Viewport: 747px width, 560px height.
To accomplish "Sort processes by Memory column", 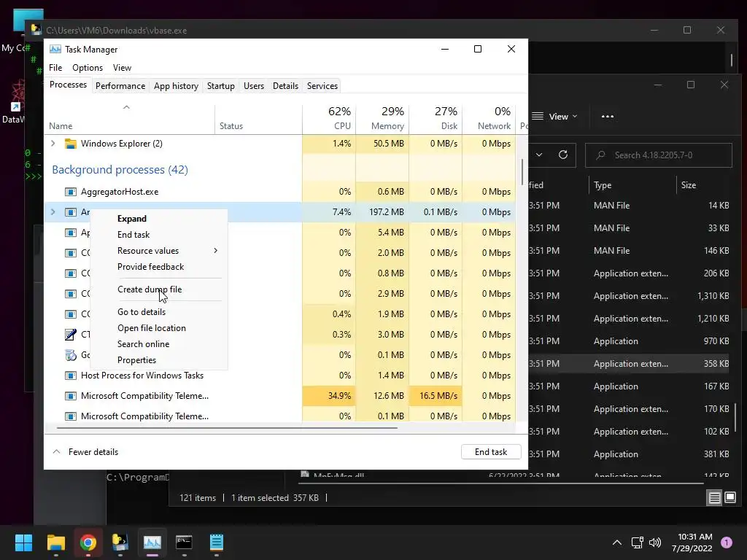I will (x=382, y=118).
